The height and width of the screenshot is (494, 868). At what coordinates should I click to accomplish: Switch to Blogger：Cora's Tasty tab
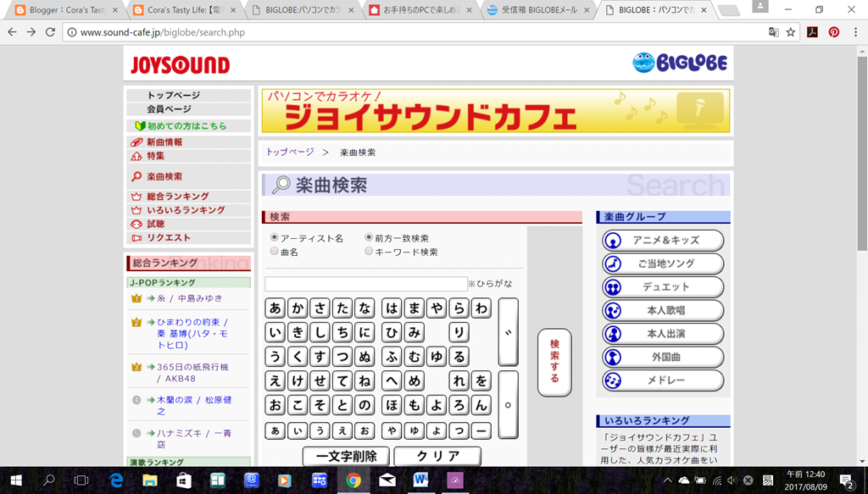coord(66,10)
